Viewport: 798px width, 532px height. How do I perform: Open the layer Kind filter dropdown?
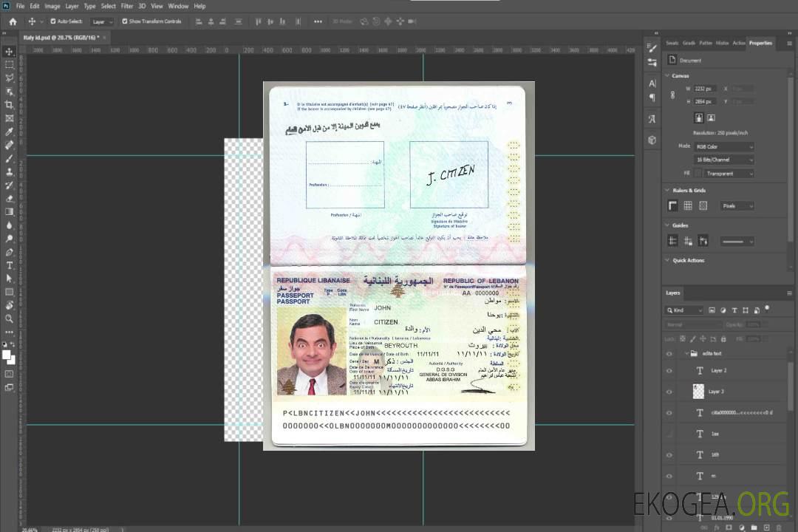(x=684, y=310)
